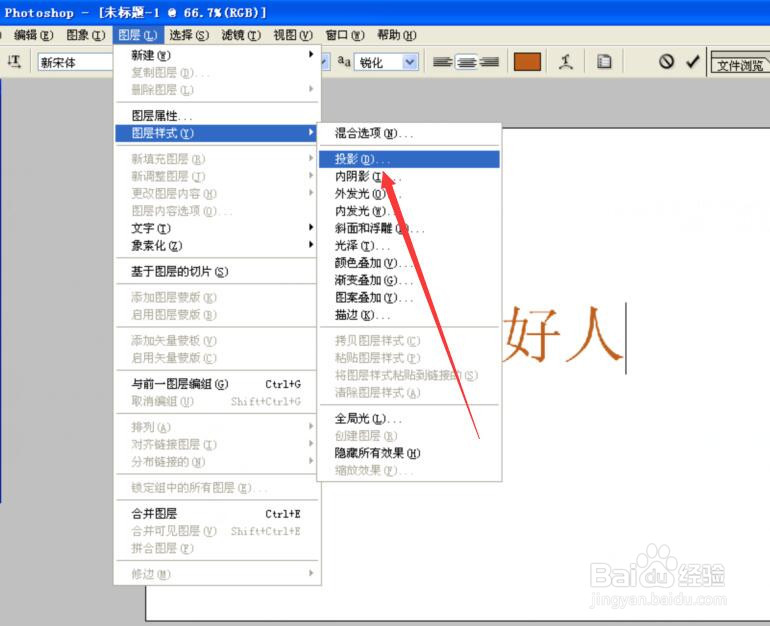Viewport: 770px width, 626px height.
Task: Choose 内阴影 inner shadow entry
Action: pyautogui.click(x=410, y=176)
